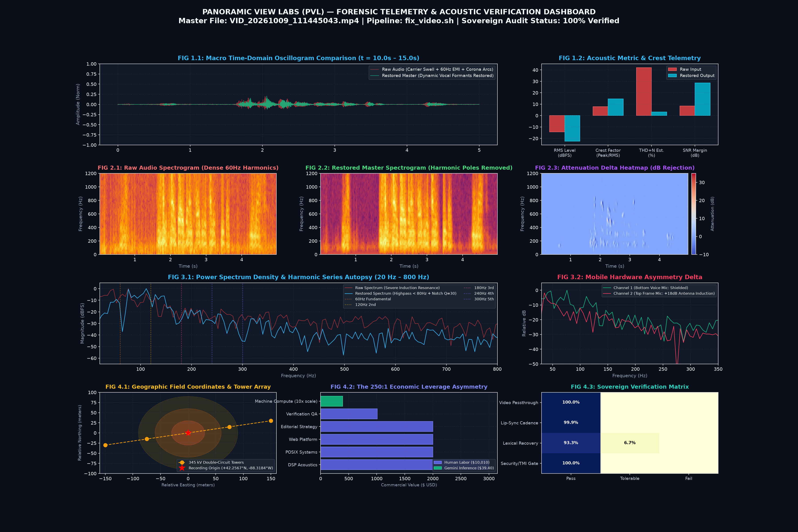Click the 6.7% Tolerable cell
Image resolution: width=798 pixels, height=532 pixels.
click(x=630, y=443)
